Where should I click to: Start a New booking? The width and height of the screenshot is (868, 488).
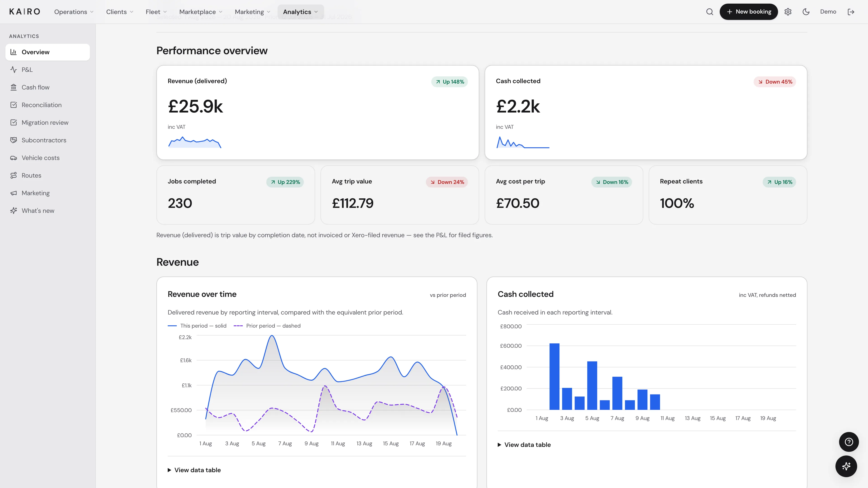(749, 12)
